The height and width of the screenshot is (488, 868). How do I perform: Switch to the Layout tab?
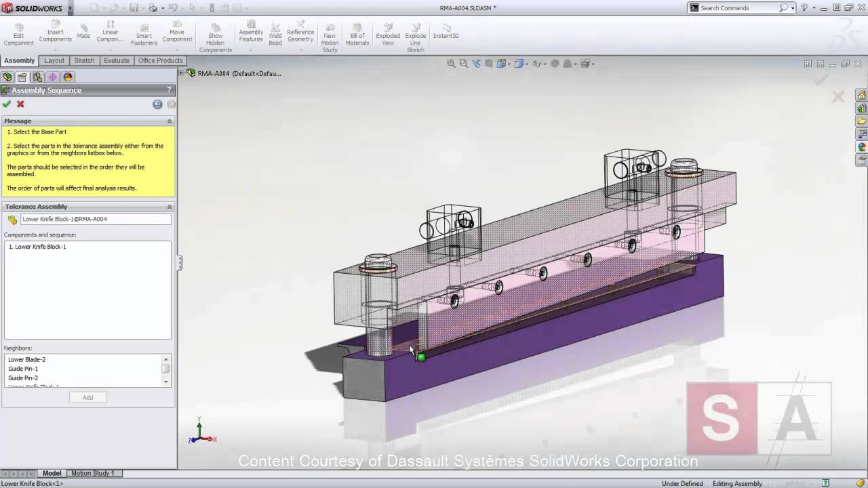coord(54,60)
